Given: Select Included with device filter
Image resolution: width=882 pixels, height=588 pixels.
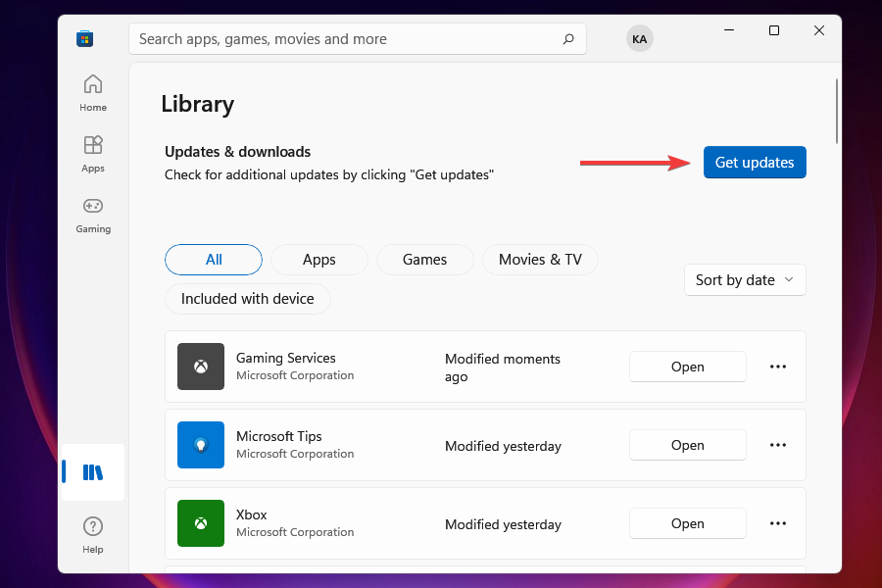Looking at the screenshot, I should 248,299.
